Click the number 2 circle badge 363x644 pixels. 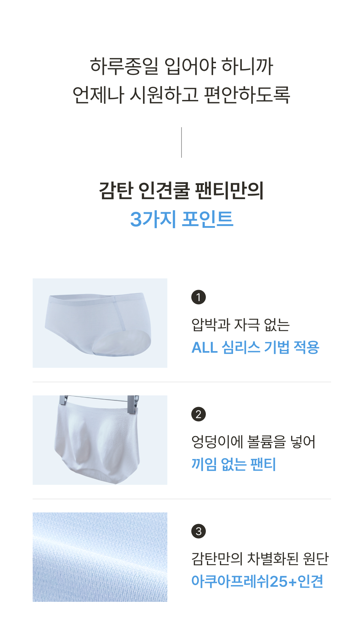pos(198,414)
